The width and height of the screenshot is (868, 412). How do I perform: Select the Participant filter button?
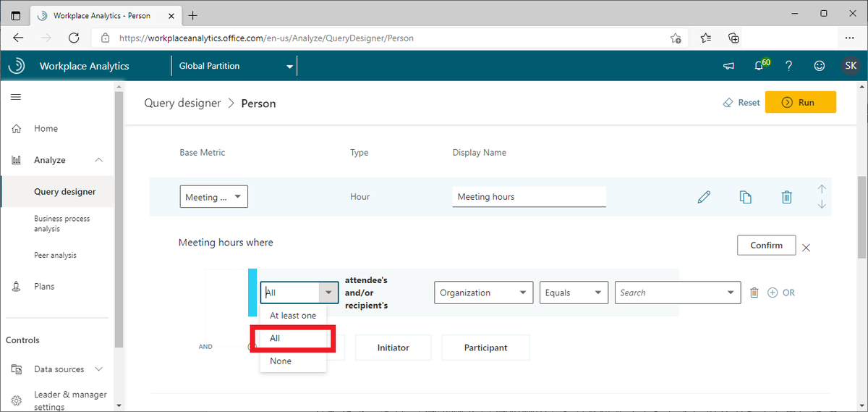(x=485, y=348)
